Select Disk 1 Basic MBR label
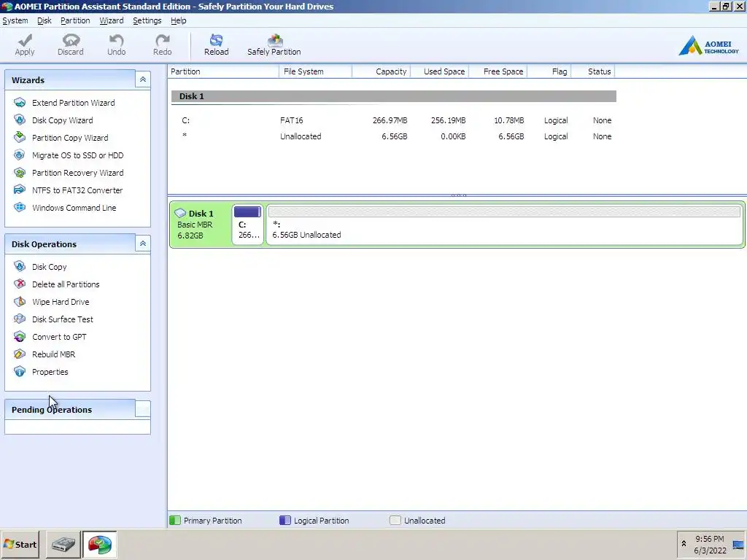This screenshot has width=747, height=560. (201, 225)
